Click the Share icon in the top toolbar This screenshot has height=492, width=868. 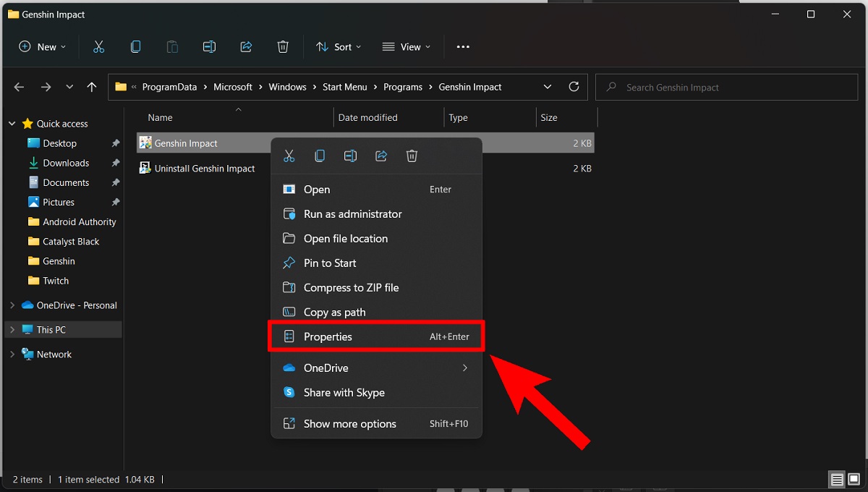246,47
